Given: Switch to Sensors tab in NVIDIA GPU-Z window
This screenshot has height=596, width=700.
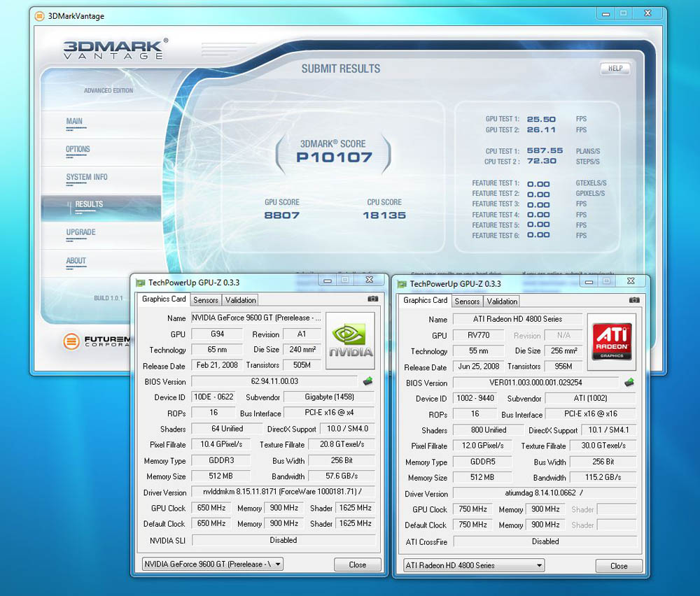Looking at the screenshot, I should [x=206, y=300].
